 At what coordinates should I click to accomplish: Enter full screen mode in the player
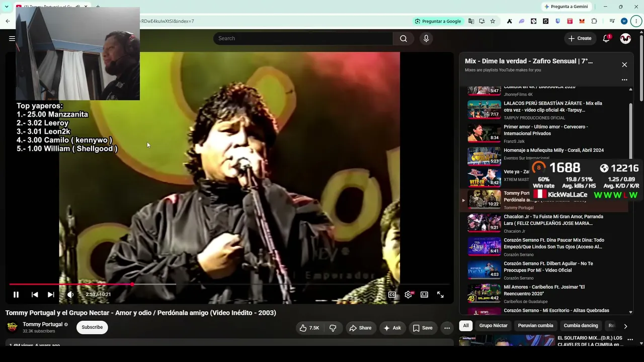tap(440, 295)
